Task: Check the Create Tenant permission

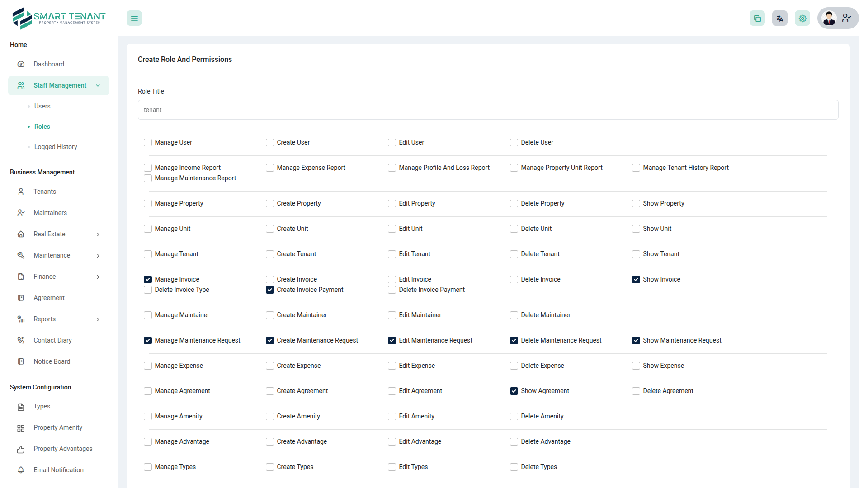Action: (269, 254)
